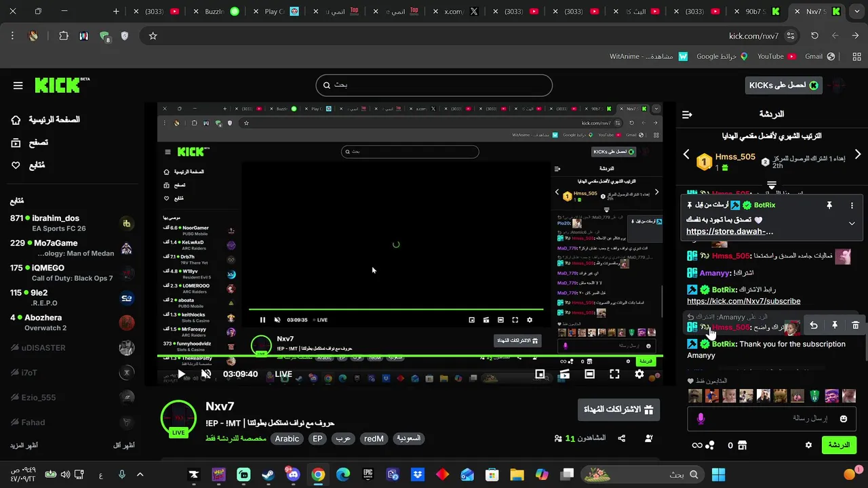Viewport: 868px width, 488px height.
Task: Toggle picture-in-picture mode
Action: point(540,374)
